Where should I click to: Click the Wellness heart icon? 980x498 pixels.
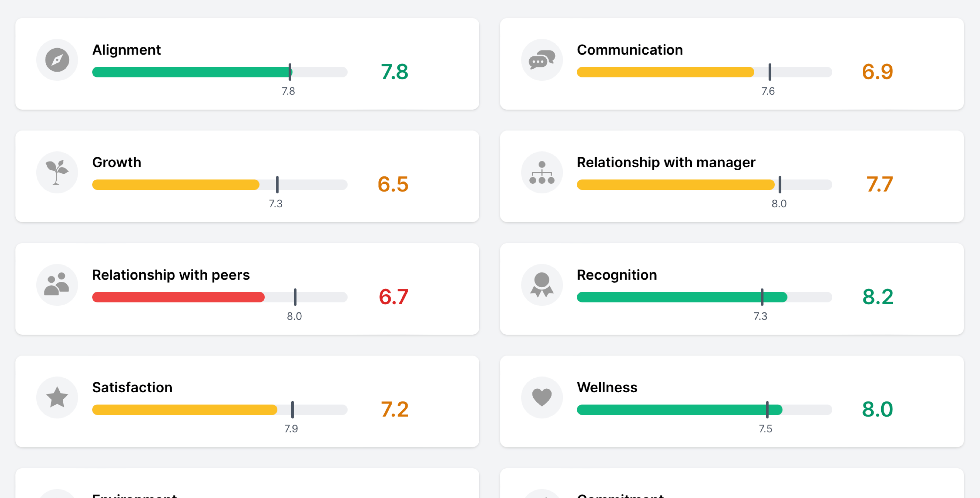pos(542,397)
